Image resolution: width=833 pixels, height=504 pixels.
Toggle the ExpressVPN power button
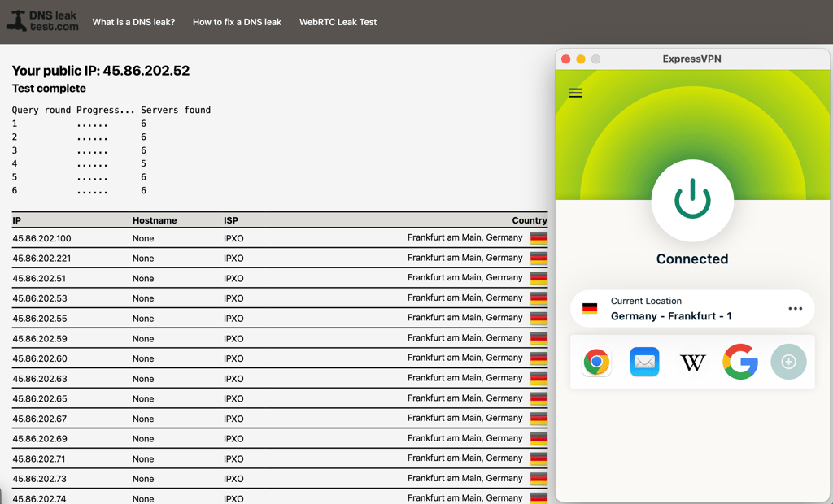pyautogui.click(x=692, y=200)
